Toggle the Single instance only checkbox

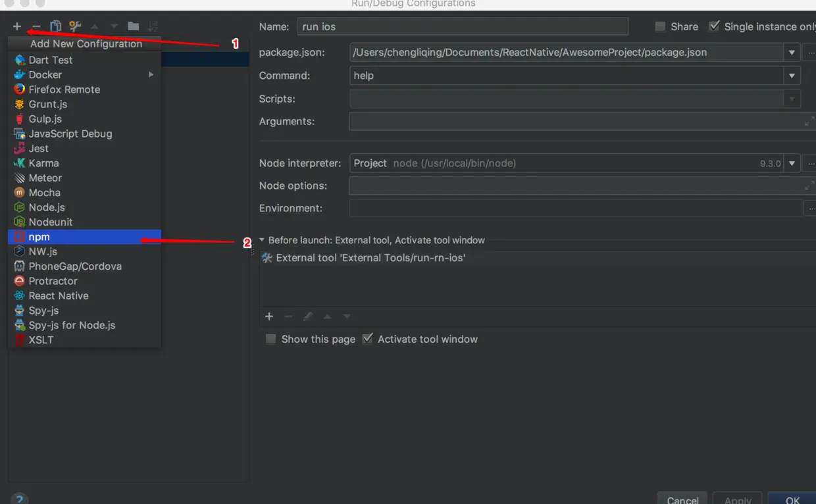[x=714, y=26]
